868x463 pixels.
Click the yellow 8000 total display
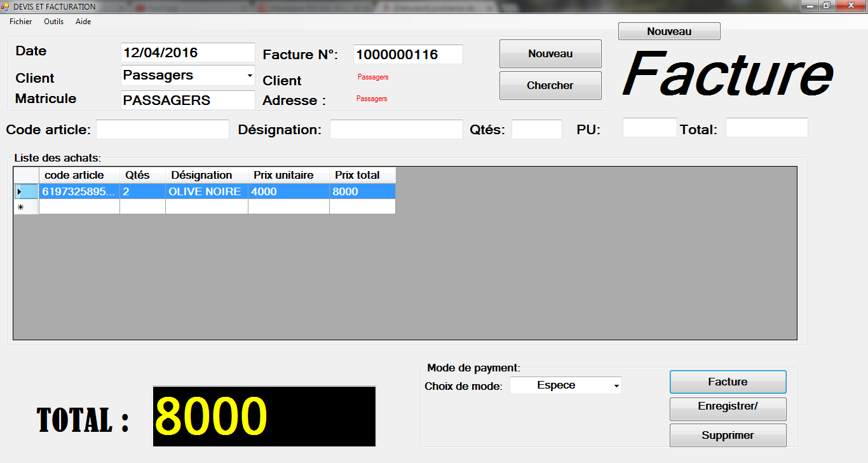(264, 417)
